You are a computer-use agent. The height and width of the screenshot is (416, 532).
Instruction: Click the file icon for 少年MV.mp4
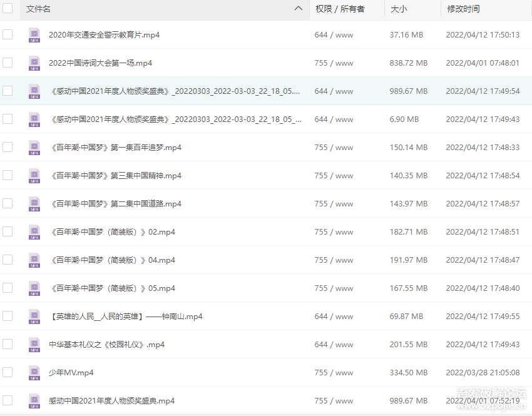(x=34, y=372)
